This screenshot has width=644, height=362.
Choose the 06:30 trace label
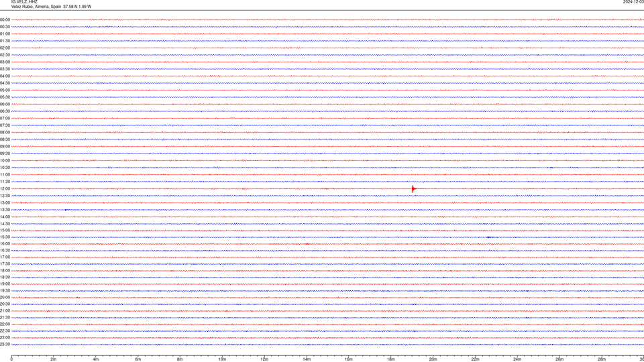5,111
